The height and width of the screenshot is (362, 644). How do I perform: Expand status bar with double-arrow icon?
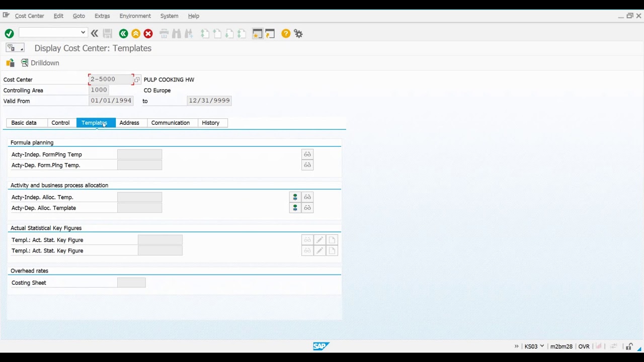click(x=517, y=346)
